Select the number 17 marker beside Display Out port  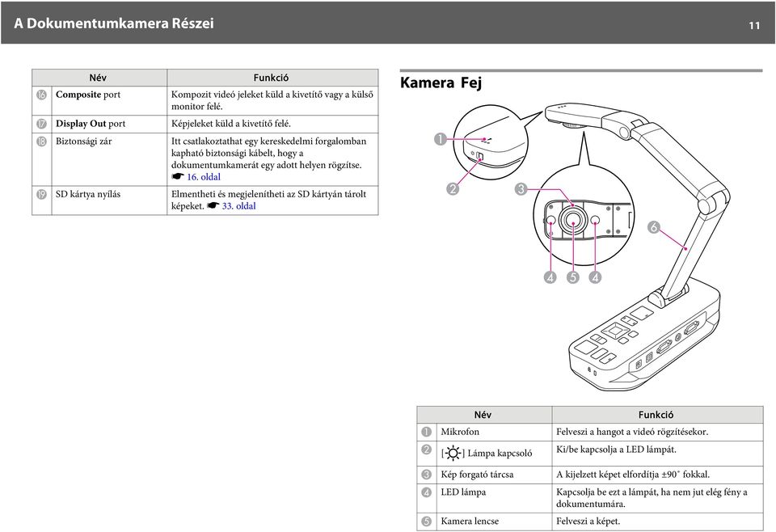(x=41, y=124)
